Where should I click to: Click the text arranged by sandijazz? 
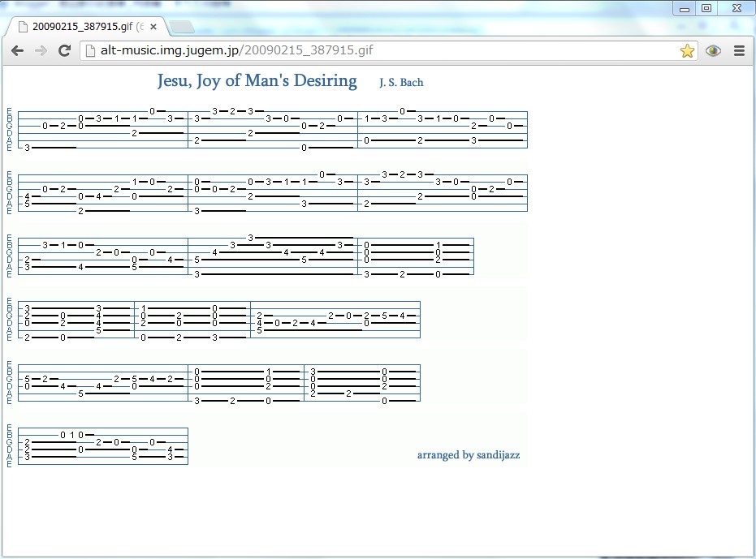[x=469, y=455]
